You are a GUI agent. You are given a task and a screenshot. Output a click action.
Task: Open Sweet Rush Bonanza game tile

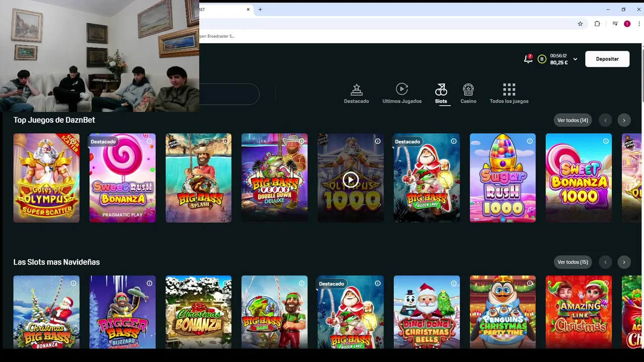[122, 178]
